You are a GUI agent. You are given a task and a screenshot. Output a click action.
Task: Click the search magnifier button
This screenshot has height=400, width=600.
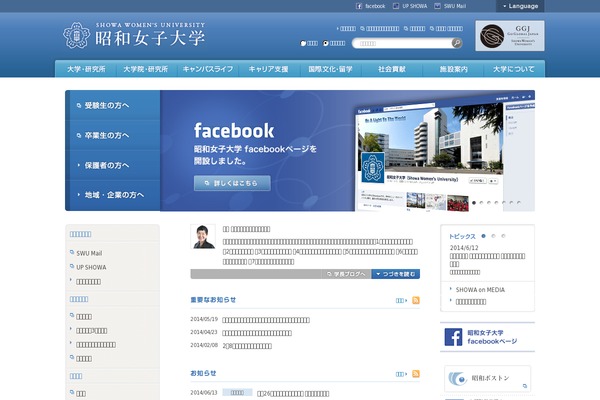(x=457, y=43)
